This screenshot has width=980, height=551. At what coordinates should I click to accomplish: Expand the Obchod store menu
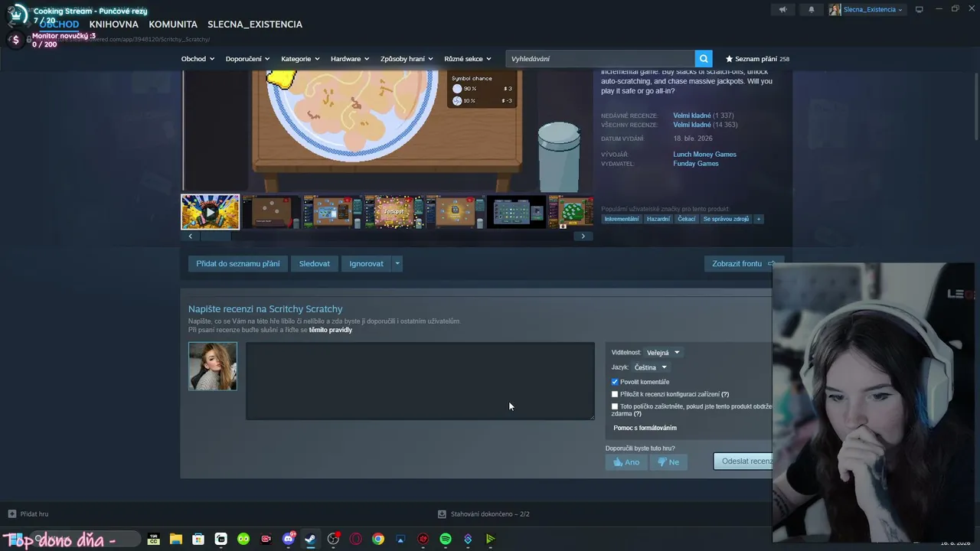pos(198,59)
